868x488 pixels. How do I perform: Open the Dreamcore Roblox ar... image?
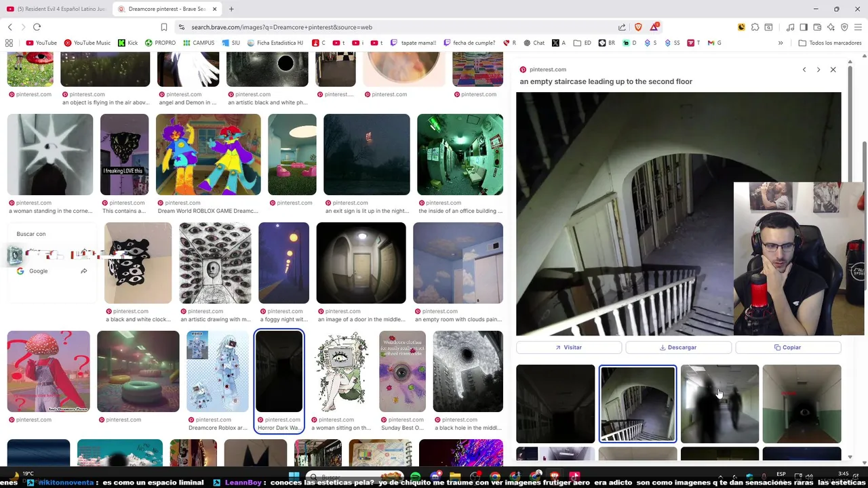pyautogui.click(x=218, y=371)
